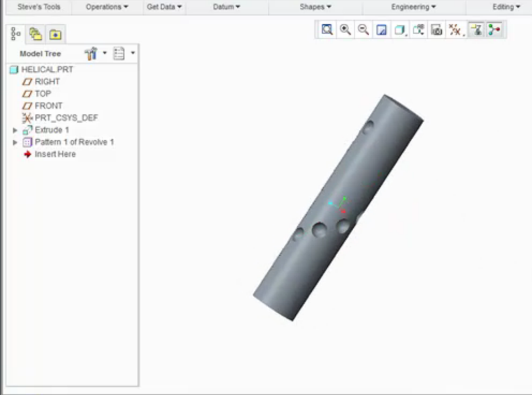Open the Operations group dropdown

click(107, 7)
